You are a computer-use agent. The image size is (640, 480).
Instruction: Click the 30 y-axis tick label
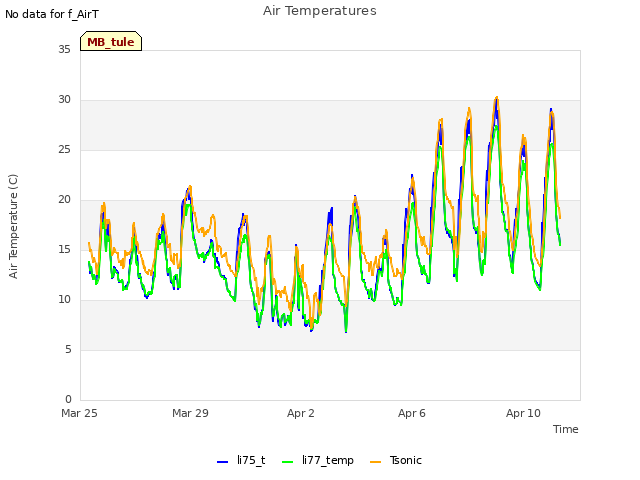[64, 100]
